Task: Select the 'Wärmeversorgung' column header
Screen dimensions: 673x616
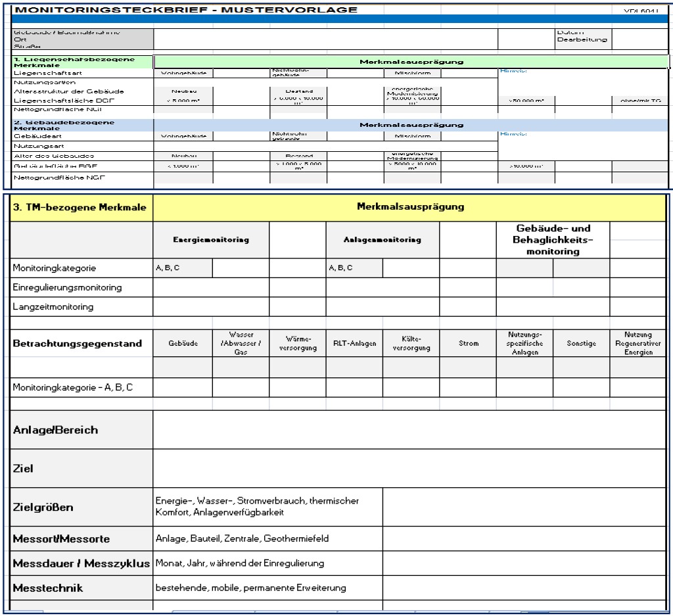Action: (297, 343)
